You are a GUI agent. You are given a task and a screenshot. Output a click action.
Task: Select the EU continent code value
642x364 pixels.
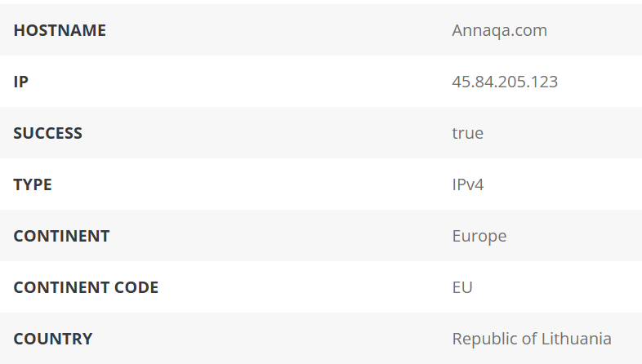[462, 287]
